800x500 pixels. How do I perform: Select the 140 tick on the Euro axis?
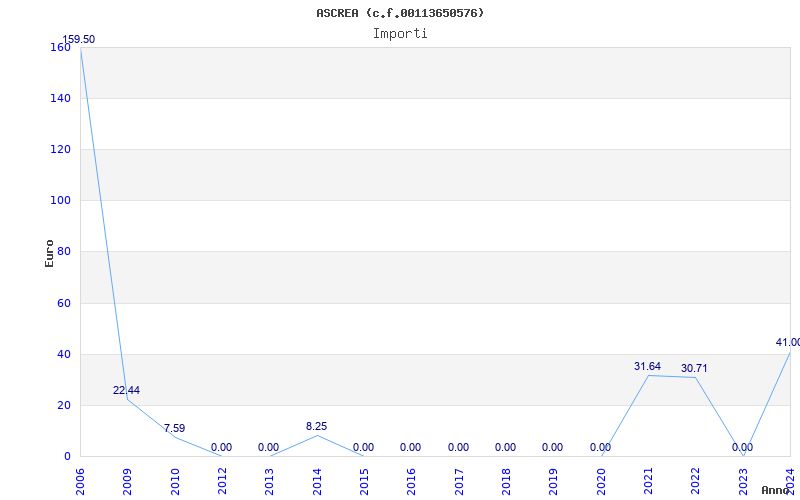pyautogui.click(x=60, y=98)
